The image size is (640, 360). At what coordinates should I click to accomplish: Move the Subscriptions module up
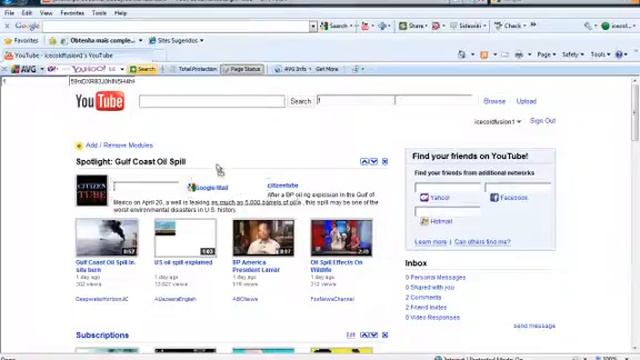coord(364,335)
